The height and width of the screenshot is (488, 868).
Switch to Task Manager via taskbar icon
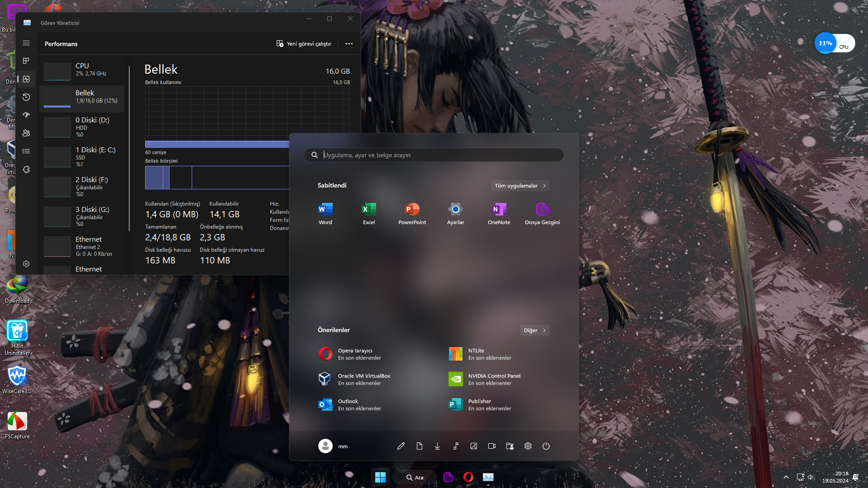488,477
